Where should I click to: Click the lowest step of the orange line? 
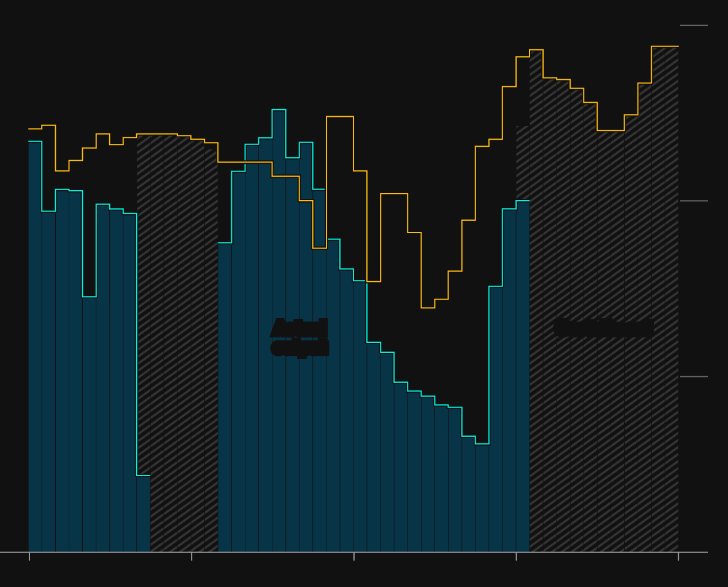(428, 308)
